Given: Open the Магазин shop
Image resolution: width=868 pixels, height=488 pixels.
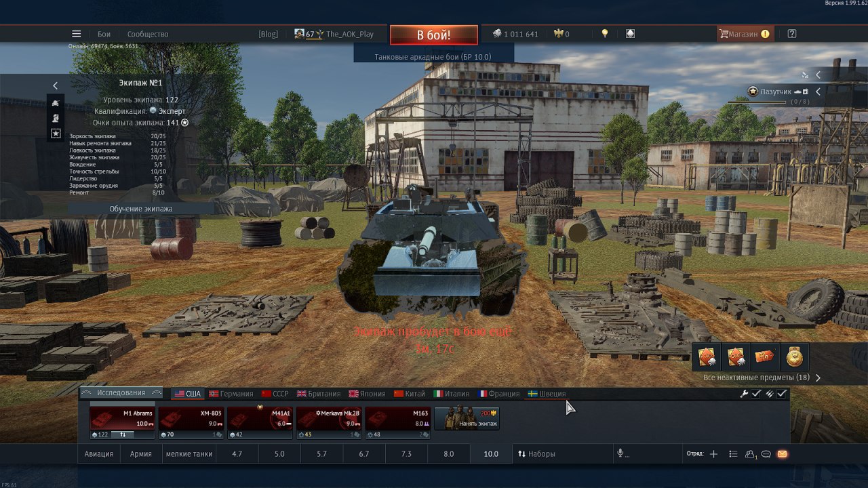Looking at the screenshot, I should pos(745,34).
